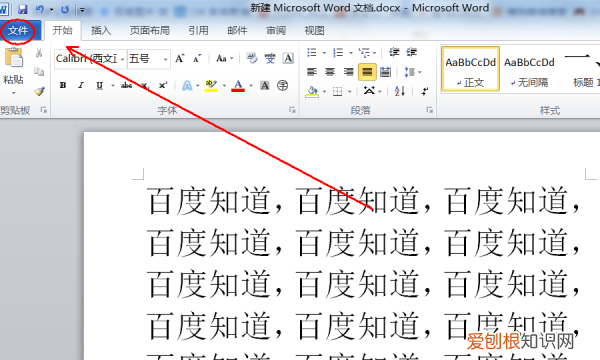The image size is (600, 360).
Task: Open the font color dropdown arrow
Action: click(251, 86)
